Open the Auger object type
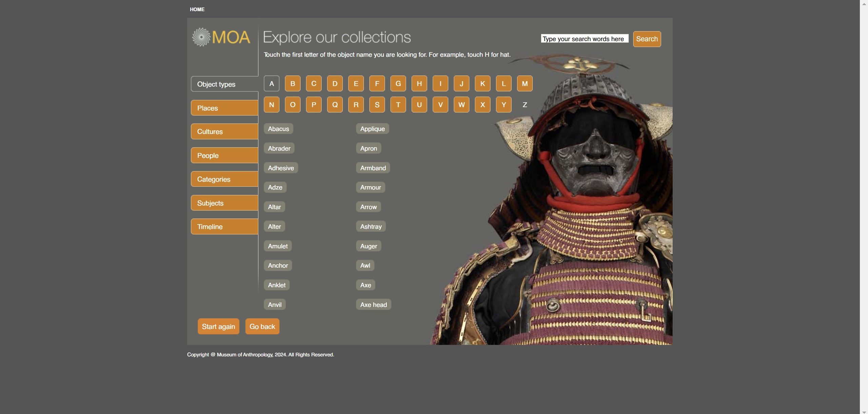The image size is (868, 414). click(x=369, y=246)
